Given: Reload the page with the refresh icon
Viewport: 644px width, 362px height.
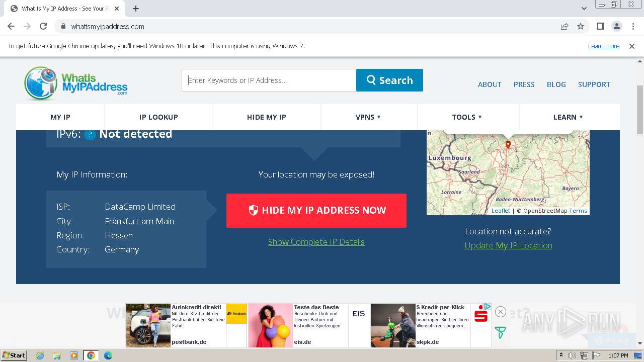Looking at the screenshot, I should click(x=43, y=27).
